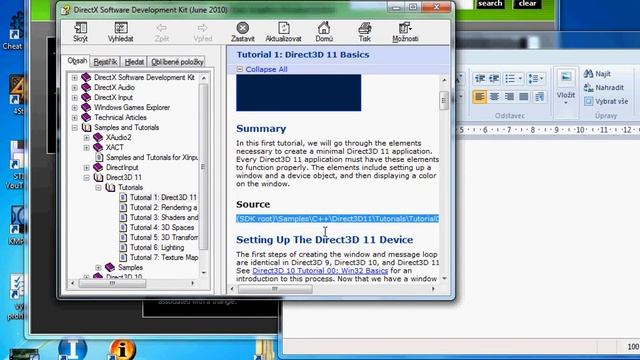The height and width of the screenshot is (360, 640).
Task: Click Vybrat vše in word processor ribbon
Action: [x=606, y=101]
